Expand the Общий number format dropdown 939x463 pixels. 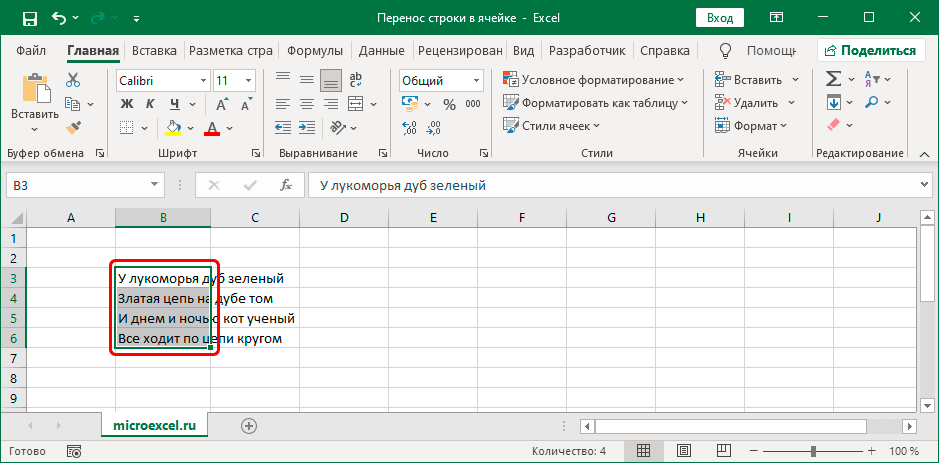(476, 80)
